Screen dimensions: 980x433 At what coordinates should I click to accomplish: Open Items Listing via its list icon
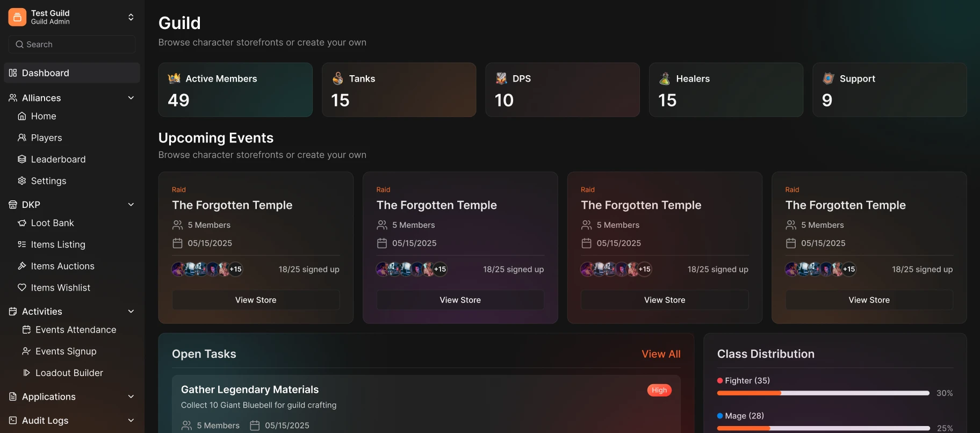pyautogui.click(x=21, y=244)
